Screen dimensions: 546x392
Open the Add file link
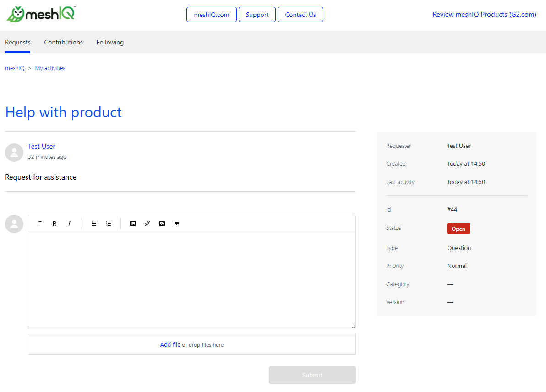click(x=170, y=344)
